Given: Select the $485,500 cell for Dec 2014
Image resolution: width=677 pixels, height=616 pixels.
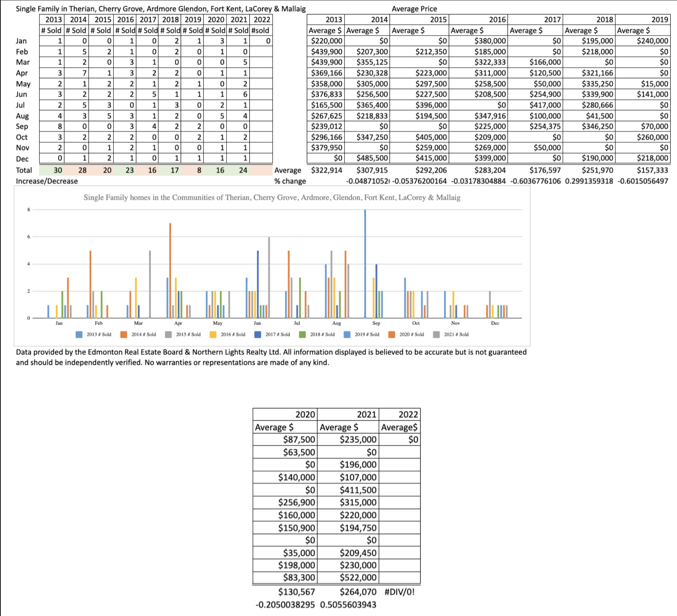Looking at the screenshot, I should 366,158.
